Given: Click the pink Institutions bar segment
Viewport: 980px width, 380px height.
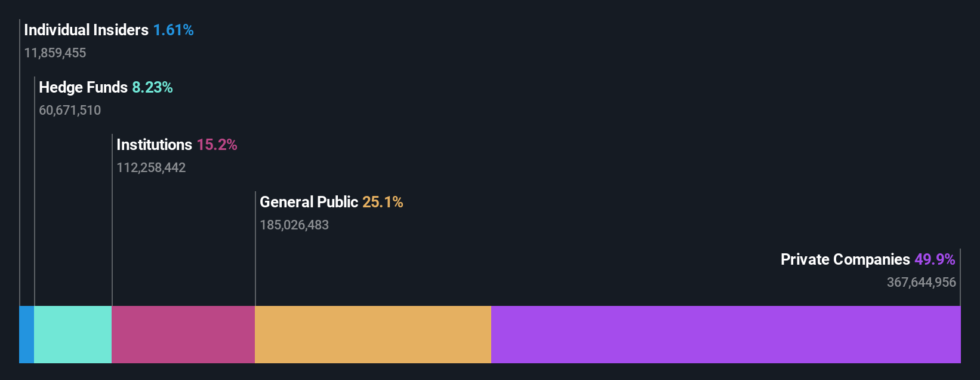Looking at the screenshot, I should (x=183, y=335).
